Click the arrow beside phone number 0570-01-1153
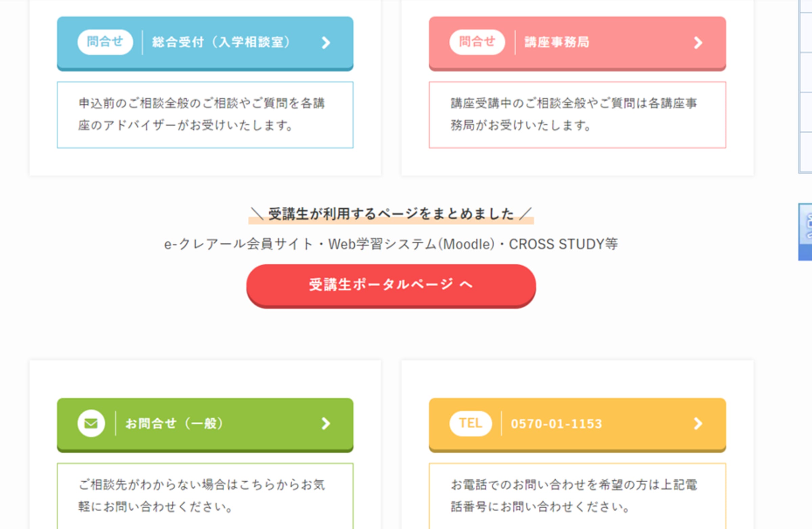The image size is (812, 529). click(x=698, y=423)
